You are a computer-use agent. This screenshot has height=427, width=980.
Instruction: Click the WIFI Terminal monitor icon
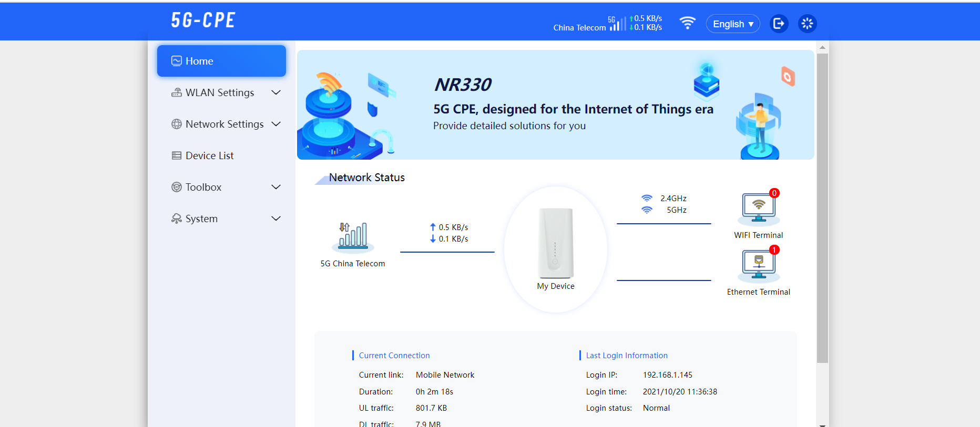[x=758, y=207]
